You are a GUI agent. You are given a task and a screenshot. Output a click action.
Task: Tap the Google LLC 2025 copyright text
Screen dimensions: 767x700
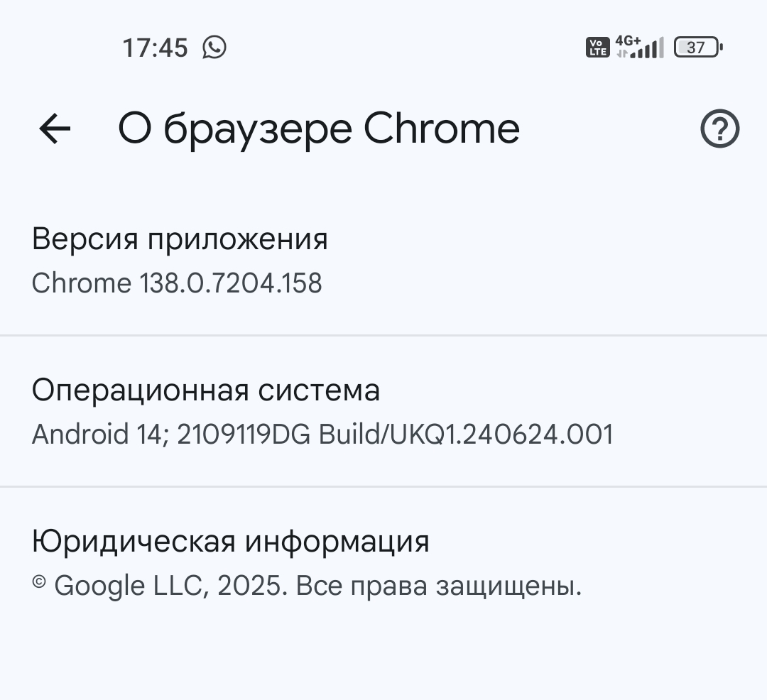tap(317, 586)
